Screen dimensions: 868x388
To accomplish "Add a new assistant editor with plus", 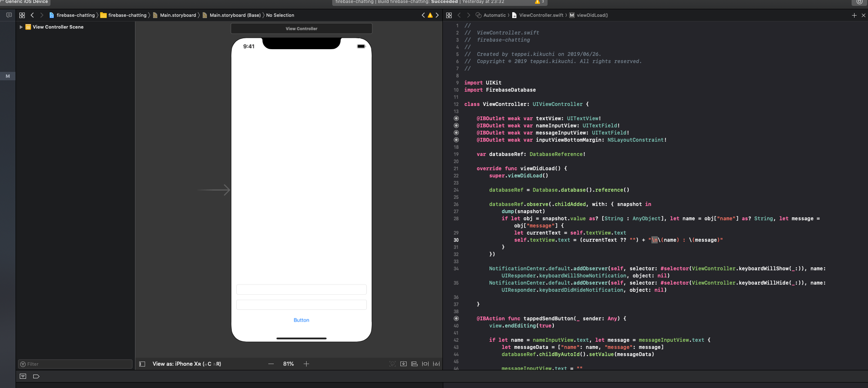I will (854, 15).
